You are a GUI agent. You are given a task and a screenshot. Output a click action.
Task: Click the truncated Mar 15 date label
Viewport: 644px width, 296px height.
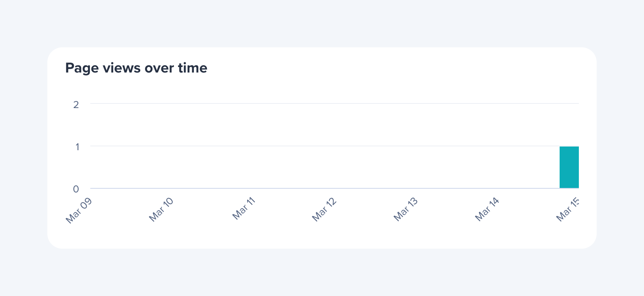click(568, 210)
